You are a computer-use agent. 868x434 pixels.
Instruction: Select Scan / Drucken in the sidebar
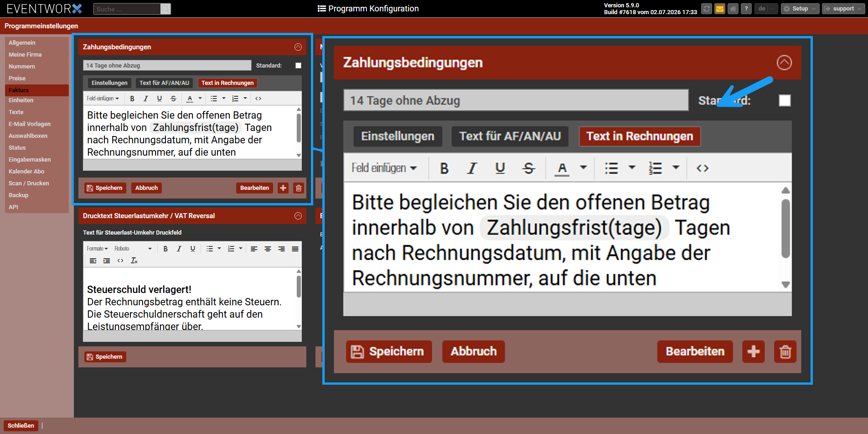click(x=37, y=183)
